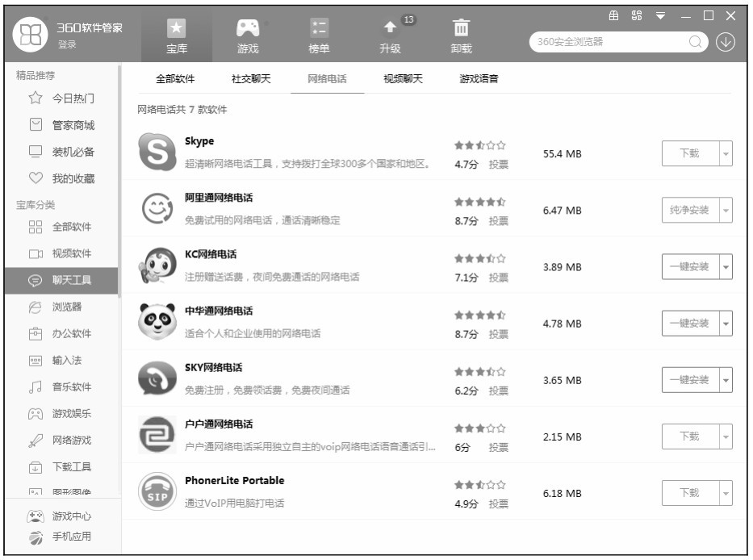Image resolution: width=753 pixels, height=560 pixels.
Task: Open the 游戏 gamepad section
Action: pos(248,36)
